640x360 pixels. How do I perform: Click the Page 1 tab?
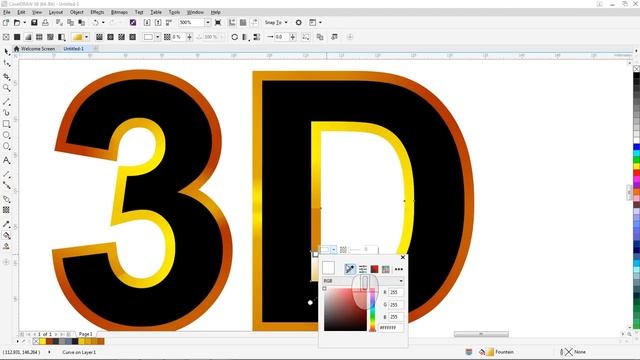coord(85,334)
